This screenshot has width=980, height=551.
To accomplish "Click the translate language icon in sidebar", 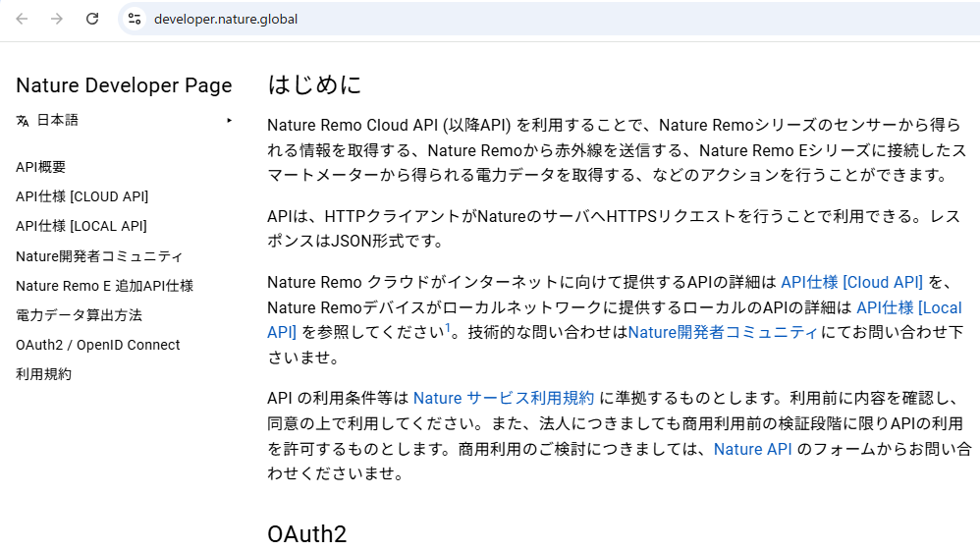I will [x=23, y=121].
